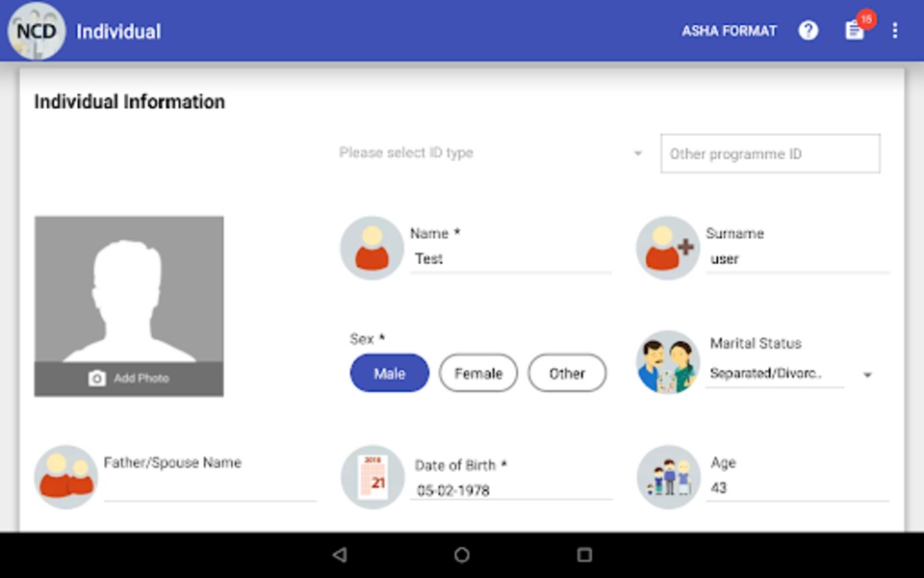Select Other sex option

(x=567, y=373)
